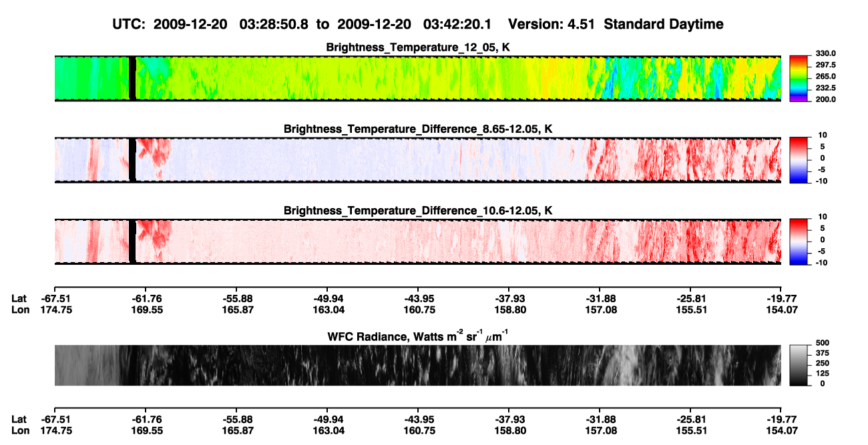Image resolution: width=868 pixels, height=445 pixels.
Task: Click the 'Brightness_Temperature_Difference_10.6-12.05, K' title
Action: tap(418, 211)
